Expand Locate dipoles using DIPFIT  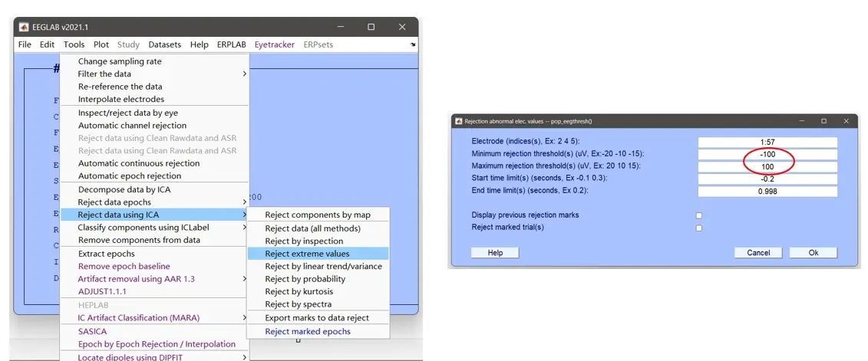pos(154,357)
